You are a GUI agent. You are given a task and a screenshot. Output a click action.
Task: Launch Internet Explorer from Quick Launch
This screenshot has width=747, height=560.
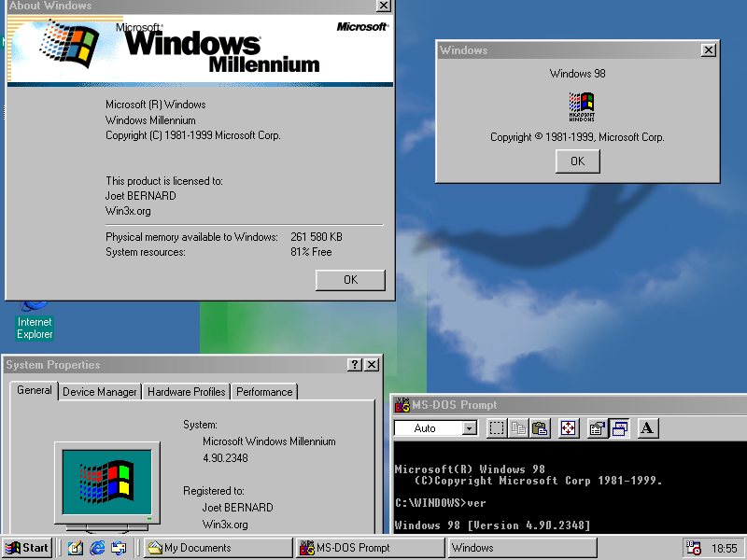click(97, 548)
